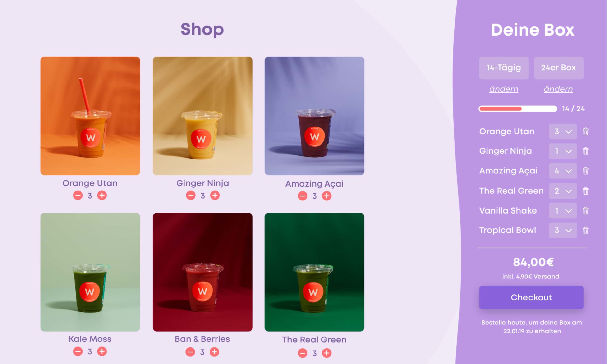The height and width of the screenshot is (364, 607).
Task: Reduce Ban & Berries count with minus
Action: (190, 352)
